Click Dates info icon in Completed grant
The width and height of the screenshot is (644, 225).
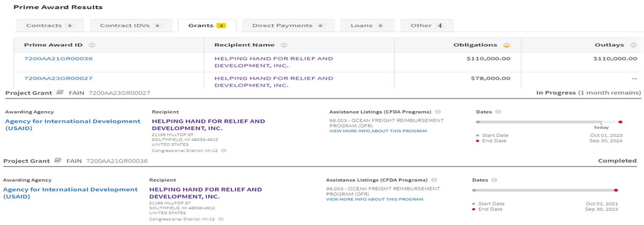(x=495, y=180)
